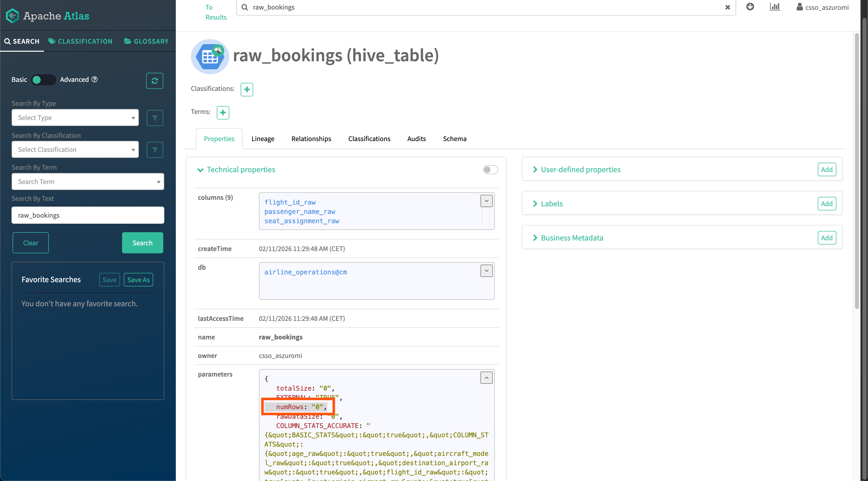
Task: Switch to the Lineage tab
Action: (262, 139)
